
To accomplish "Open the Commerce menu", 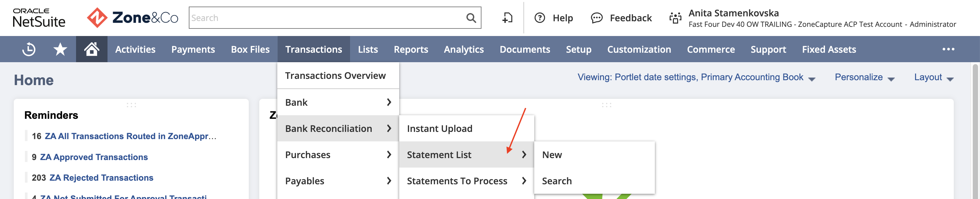I will (711, 49).
